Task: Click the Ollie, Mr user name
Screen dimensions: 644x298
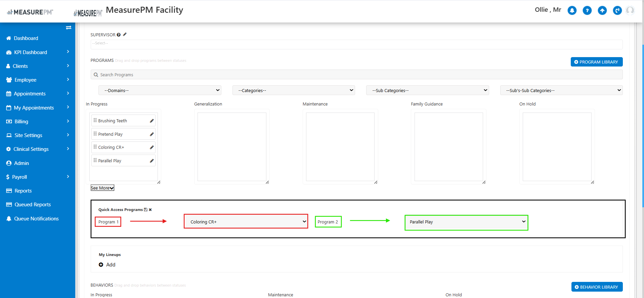Action: (x=548, y=10)
